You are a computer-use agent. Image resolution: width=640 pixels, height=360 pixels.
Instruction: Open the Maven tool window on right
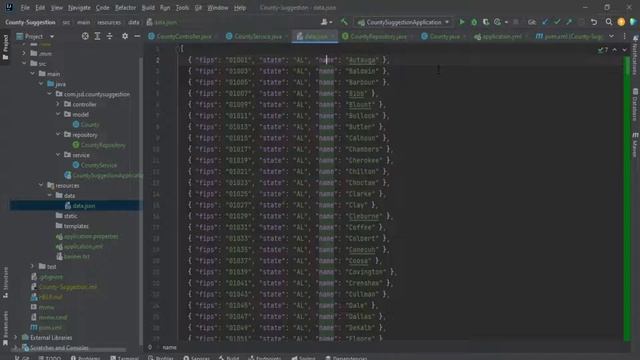pyautogui.click(x=635, y=144)
